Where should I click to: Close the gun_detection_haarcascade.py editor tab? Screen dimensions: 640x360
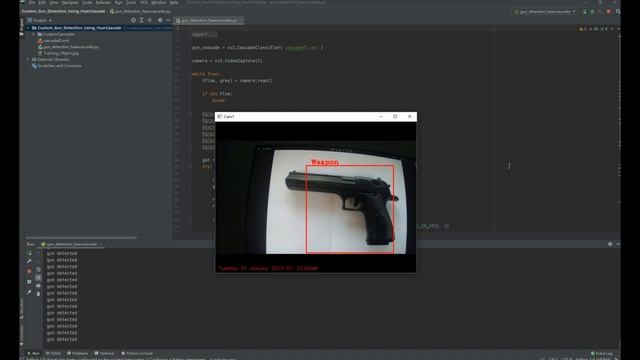[x=241, y=20]
